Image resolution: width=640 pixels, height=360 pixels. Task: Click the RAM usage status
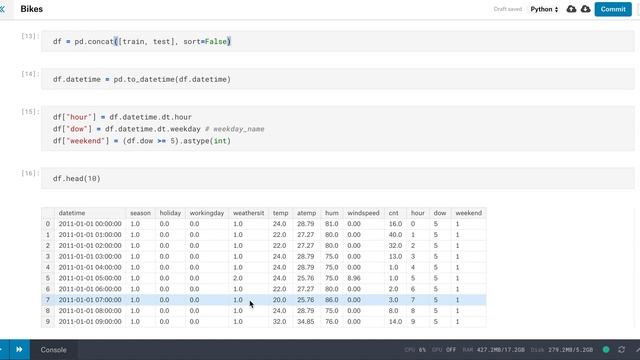[x=493, y=350]
